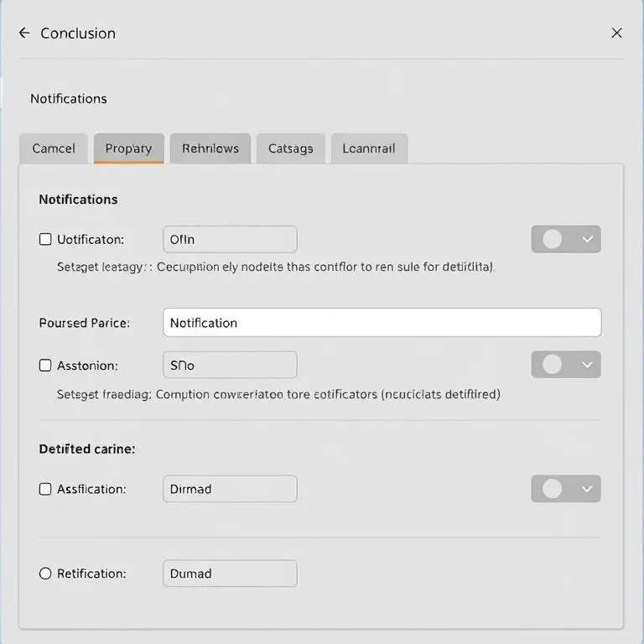
Task: Go to the Catsags tab
Action: pos(290,148)
